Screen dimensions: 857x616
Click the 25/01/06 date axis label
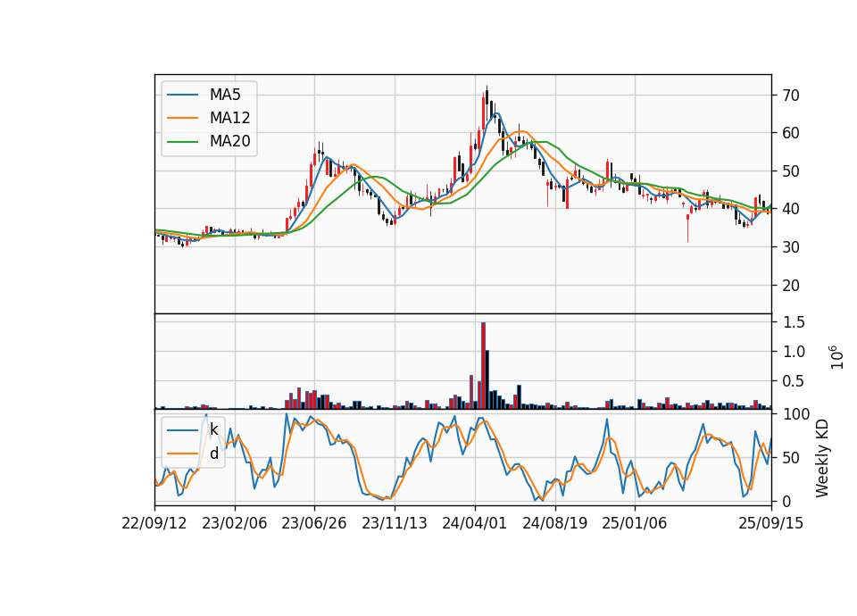[x=635, y=523]
